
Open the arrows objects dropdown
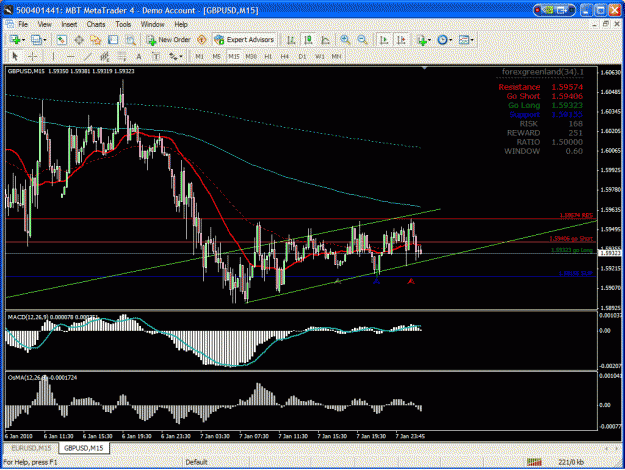(181, 57)
